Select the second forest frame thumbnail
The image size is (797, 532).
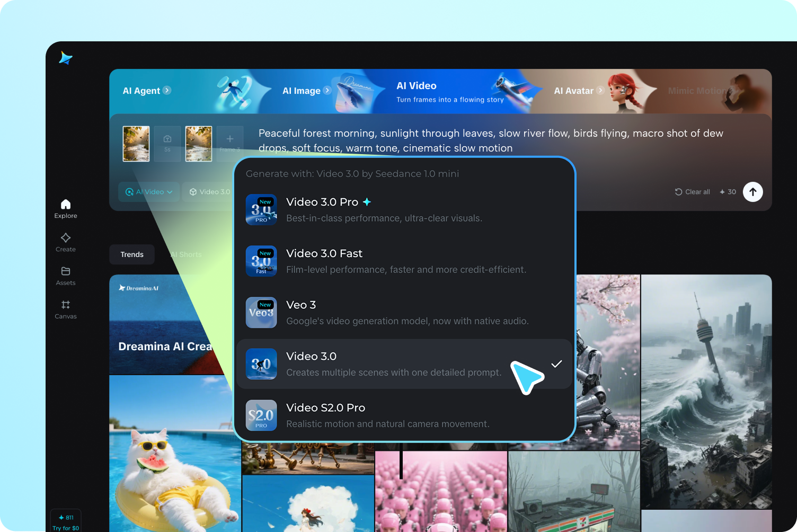199,144
